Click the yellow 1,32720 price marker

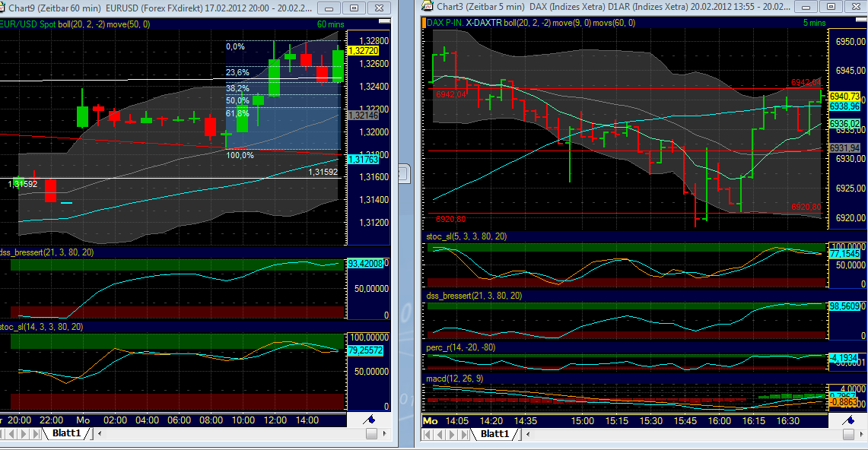[363, 51]
